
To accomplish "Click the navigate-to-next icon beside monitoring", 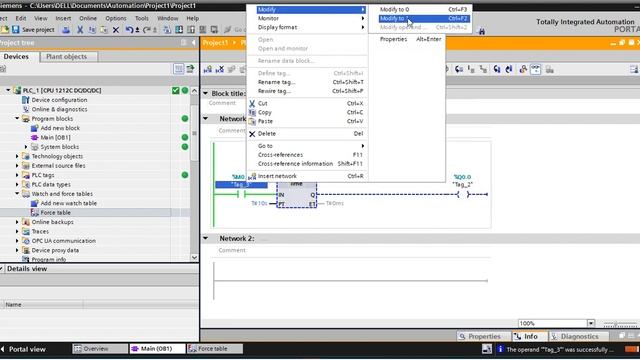I will pyautogui.click(x=550, y=70).
